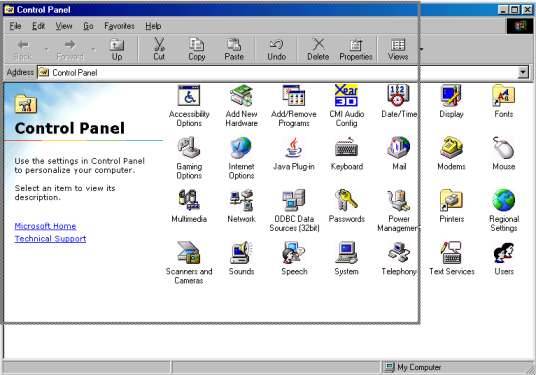The image size is (536, 375).
Task: Open the CMI Audio Config icon
Action: point(346,95)
